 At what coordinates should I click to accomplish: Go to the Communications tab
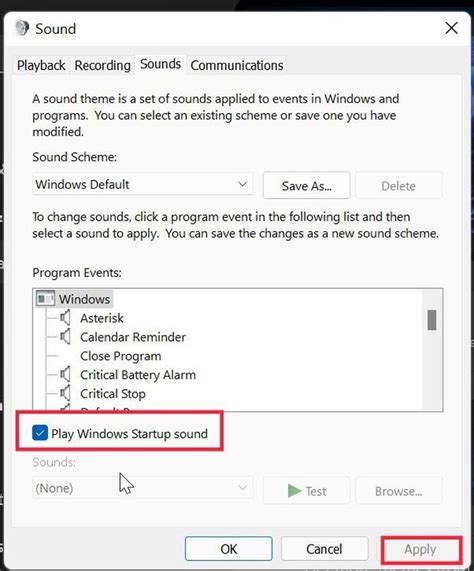click(x=237, y=66)
